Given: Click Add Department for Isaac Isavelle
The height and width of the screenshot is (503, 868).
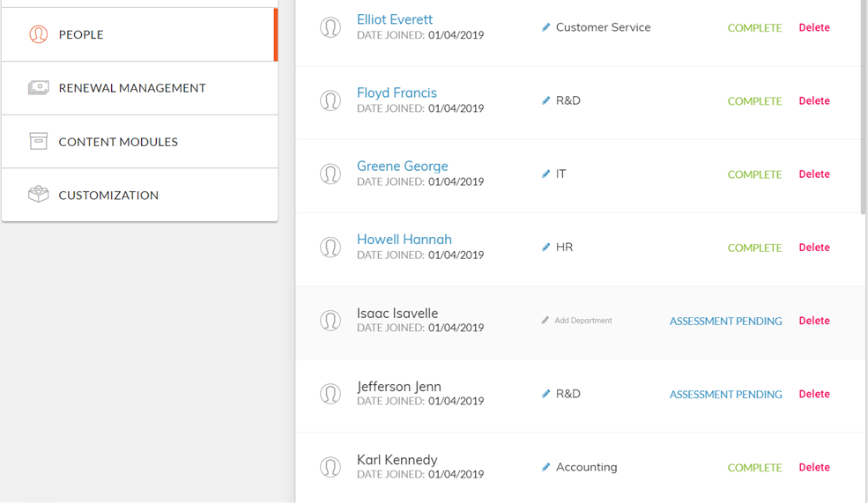Looking at the screenshot, I should click(582, 321).
